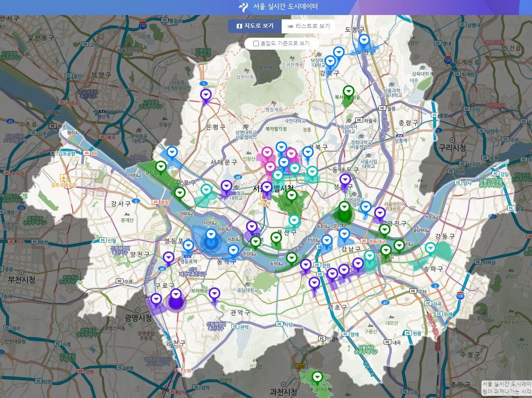Switch to 리스트로 보기 list view tab
532x398 pixels.
tap(309, 26)
